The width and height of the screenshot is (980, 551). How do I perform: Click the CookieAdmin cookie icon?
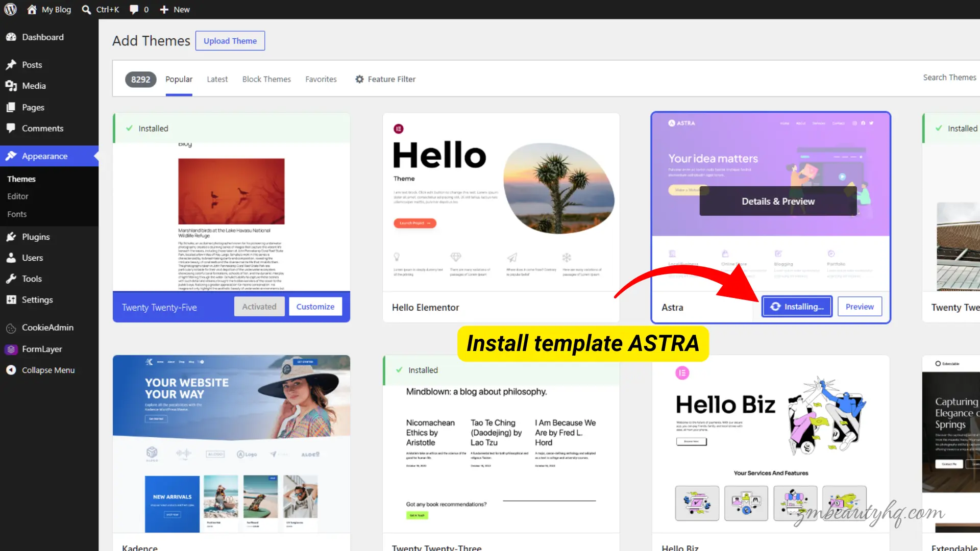[x=11, y=328]
